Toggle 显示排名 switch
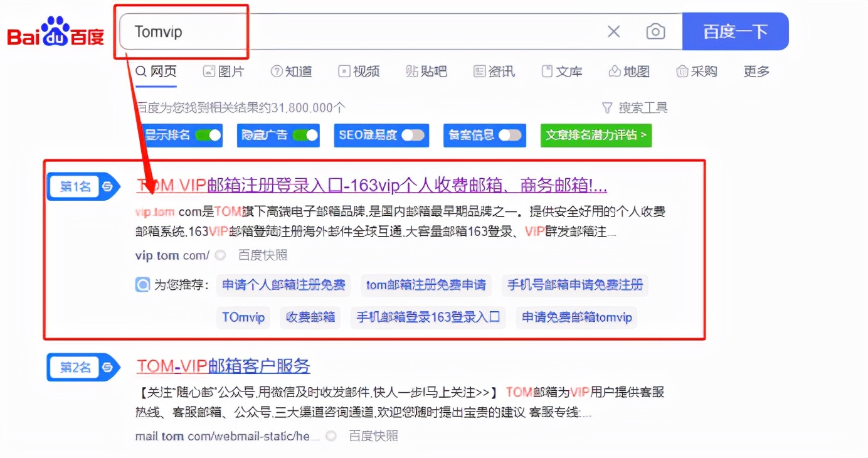 208,135
